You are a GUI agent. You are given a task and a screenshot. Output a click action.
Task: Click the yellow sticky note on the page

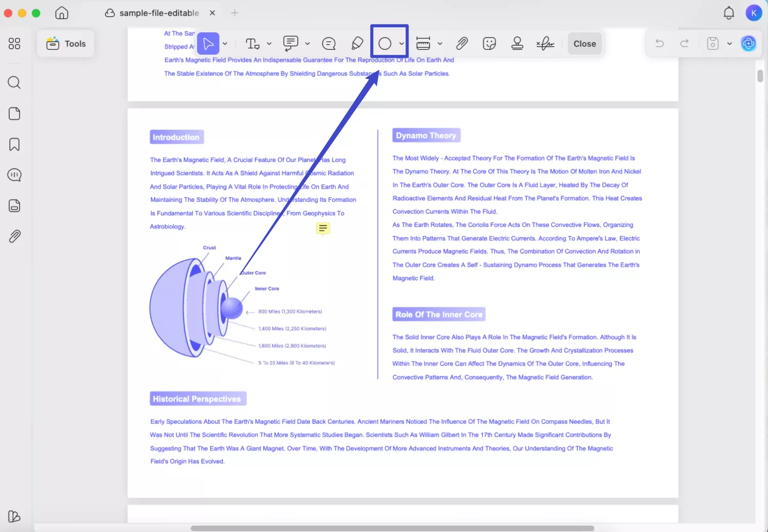point(323,229)
